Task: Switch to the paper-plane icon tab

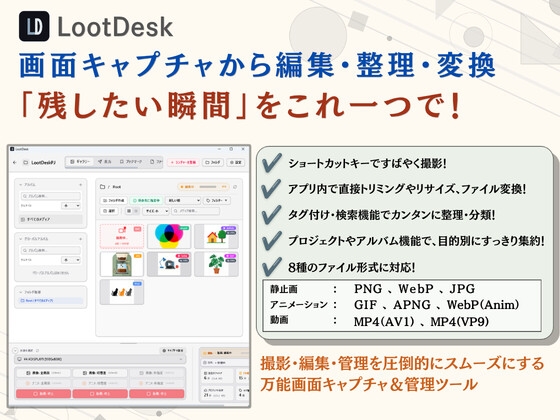Action: (105, 162)
